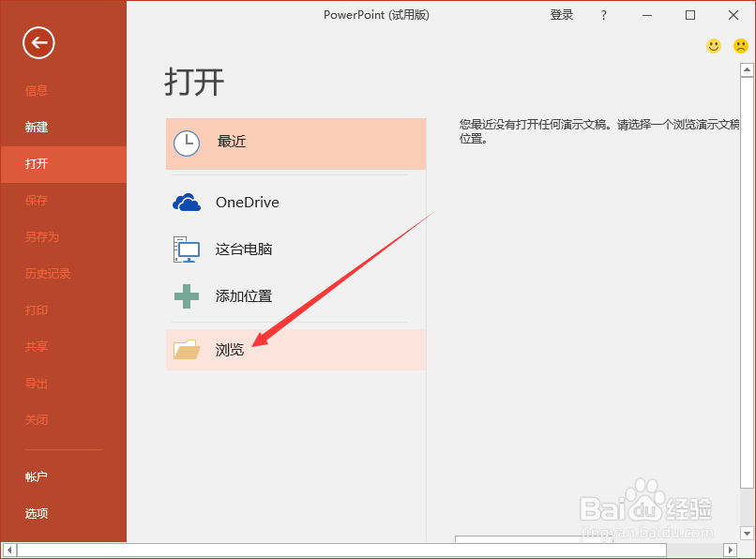Click the back arrow circle icon

click(38, 43)
